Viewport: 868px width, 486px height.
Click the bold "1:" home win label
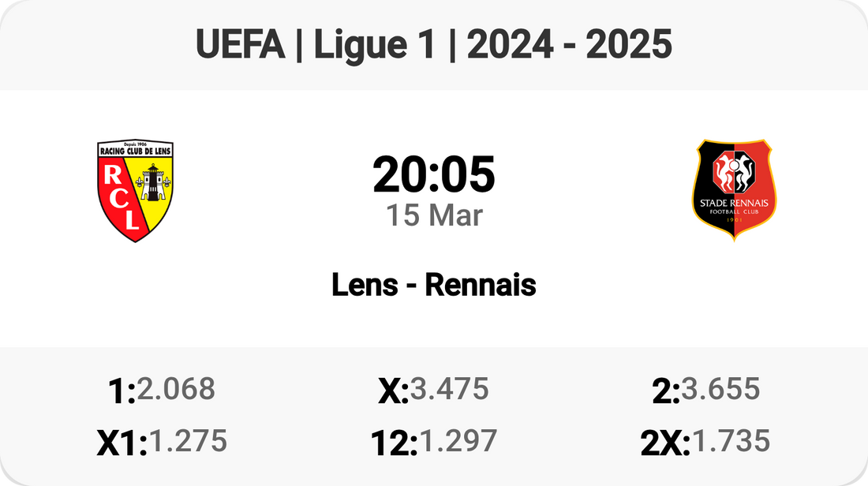[120, 391]
